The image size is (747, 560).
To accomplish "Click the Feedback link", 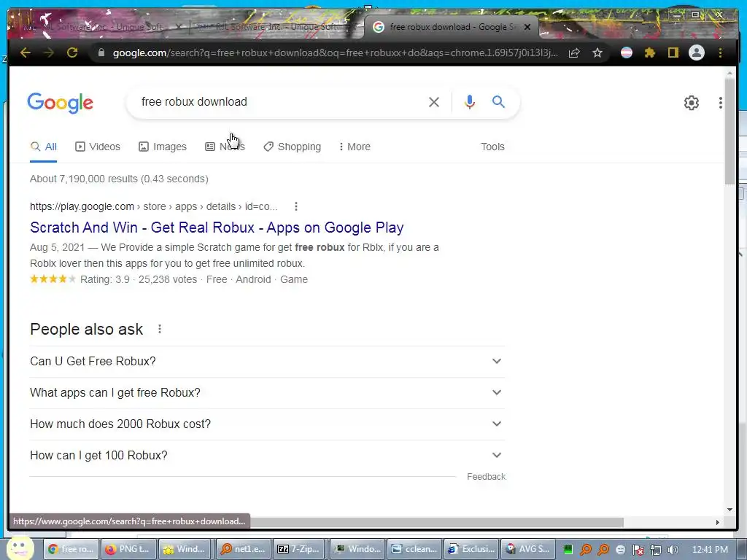I will tap(486, 477).
